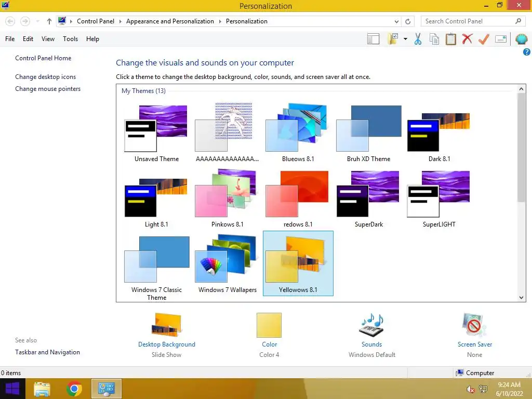
Task: Click the theme list scroll down arrow
Action: (522, 298)
